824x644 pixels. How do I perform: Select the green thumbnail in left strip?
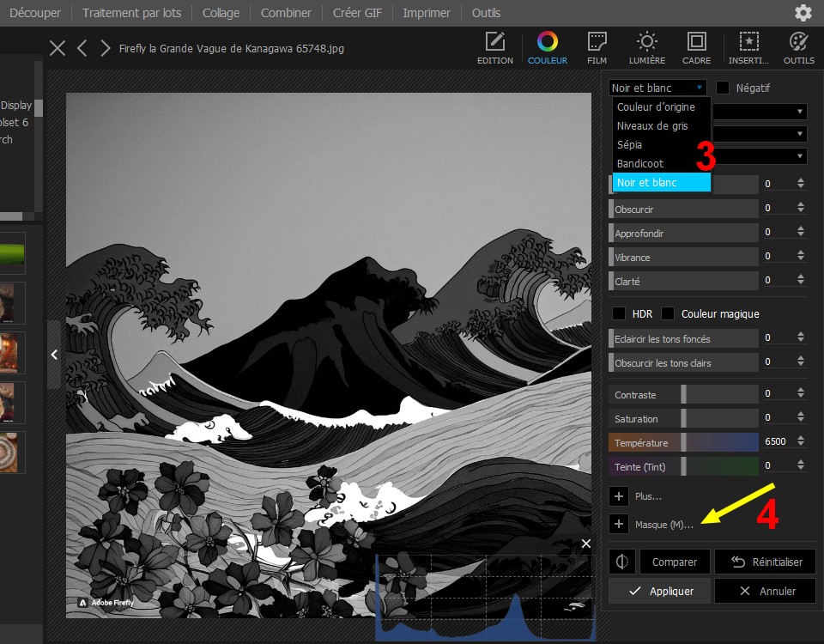pyautogui.click(x=12, y=252)
